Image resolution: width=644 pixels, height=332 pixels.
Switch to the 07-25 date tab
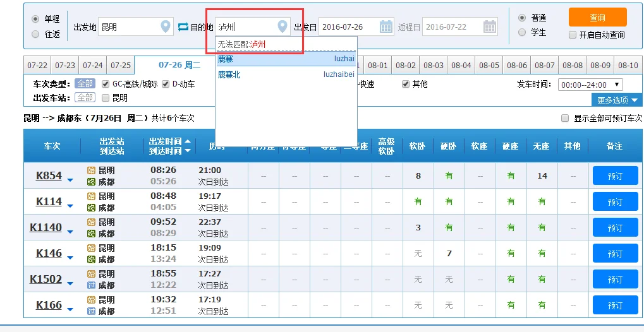click(121, 65)
